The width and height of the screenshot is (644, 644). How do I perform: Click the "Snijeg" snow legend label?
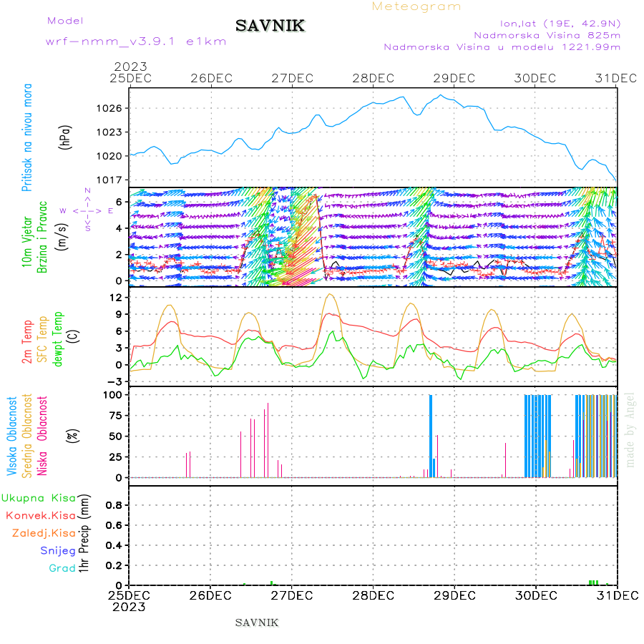click(58, 551)
